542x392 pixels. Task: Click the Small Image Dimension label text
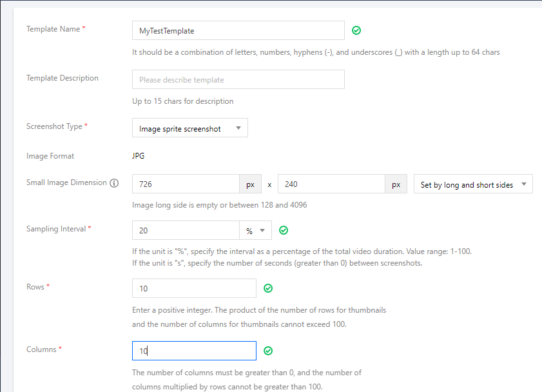point(66,182)
